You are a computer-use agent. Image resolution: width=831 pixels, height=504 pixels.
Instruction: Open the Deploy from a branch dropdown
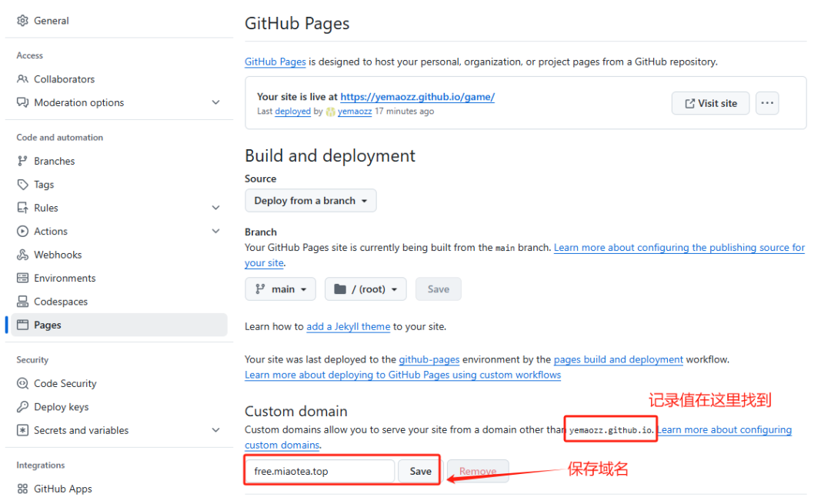(x=311, y=201)
